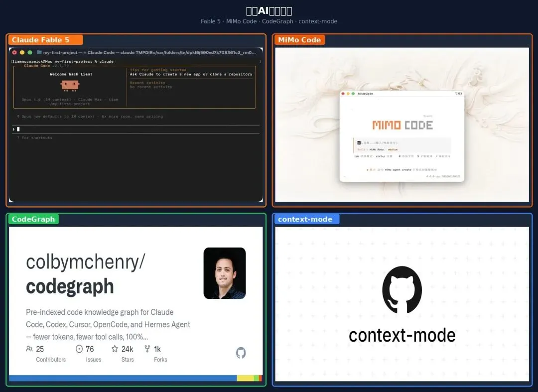Click the '24k Stars' count

click(123, 354)
